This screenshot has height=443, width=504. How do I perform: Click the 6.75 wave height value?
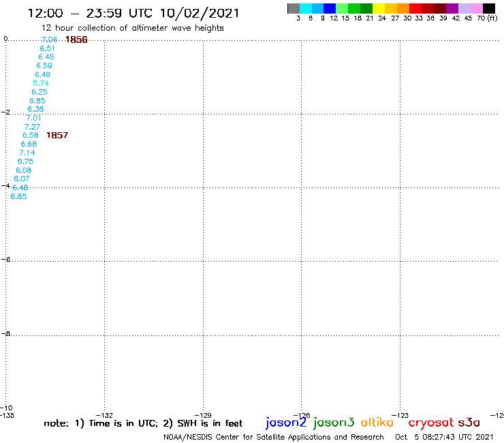coord(25,161)
